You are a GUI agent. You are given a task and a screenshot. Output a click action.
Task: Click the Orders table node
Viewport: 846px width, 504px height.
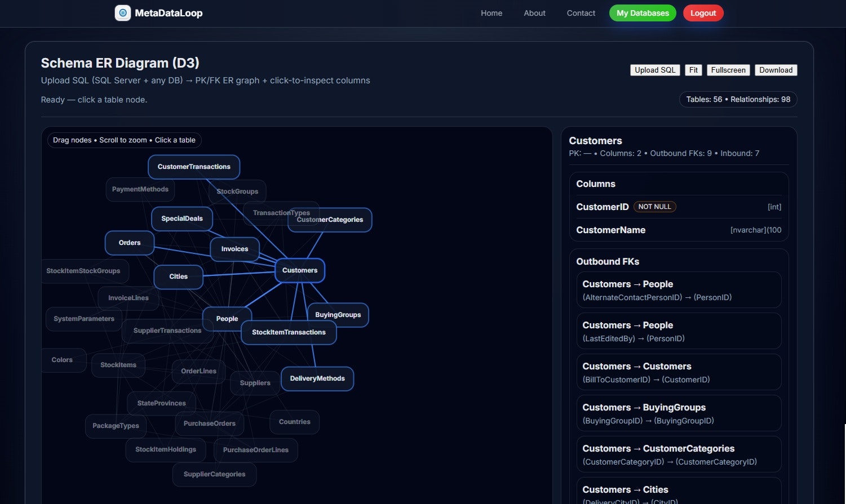point(130,243)
